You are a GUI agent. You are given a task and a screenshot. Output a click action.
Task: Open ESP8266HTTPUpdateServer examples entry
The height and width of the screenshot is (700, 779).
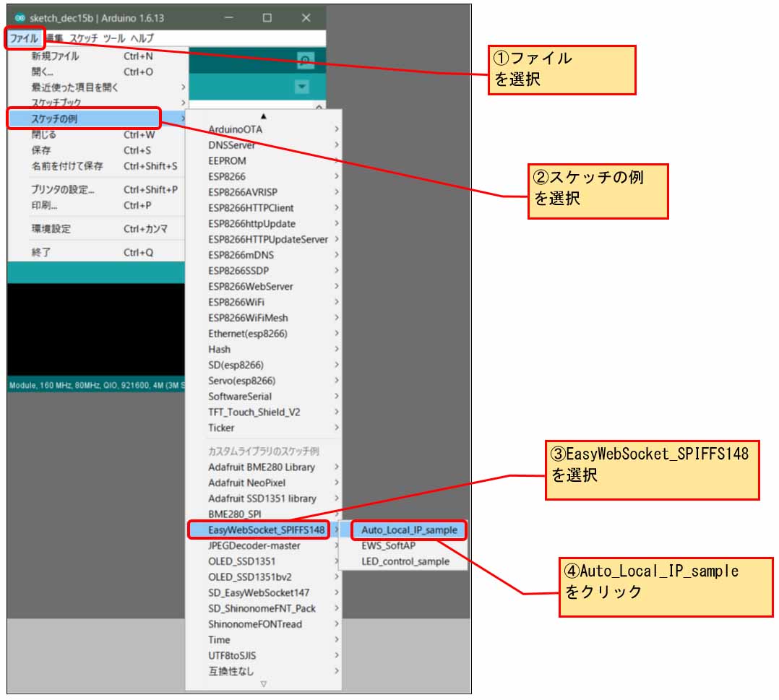[264, 239]
